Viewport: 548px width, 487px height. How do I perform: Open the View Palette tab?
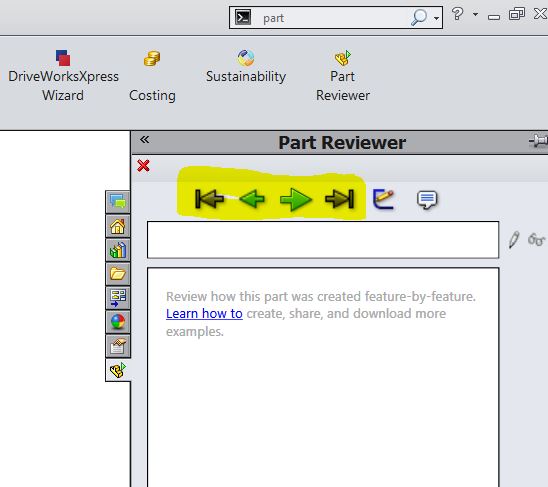118,298
